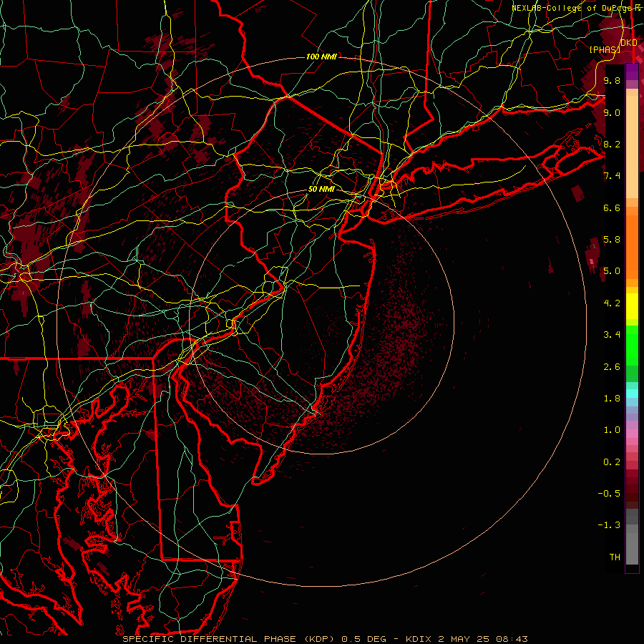Viewport: 644px width, 644px height.
Task: Click the 5.8 scale value
Action: click(x=612, y=240)
